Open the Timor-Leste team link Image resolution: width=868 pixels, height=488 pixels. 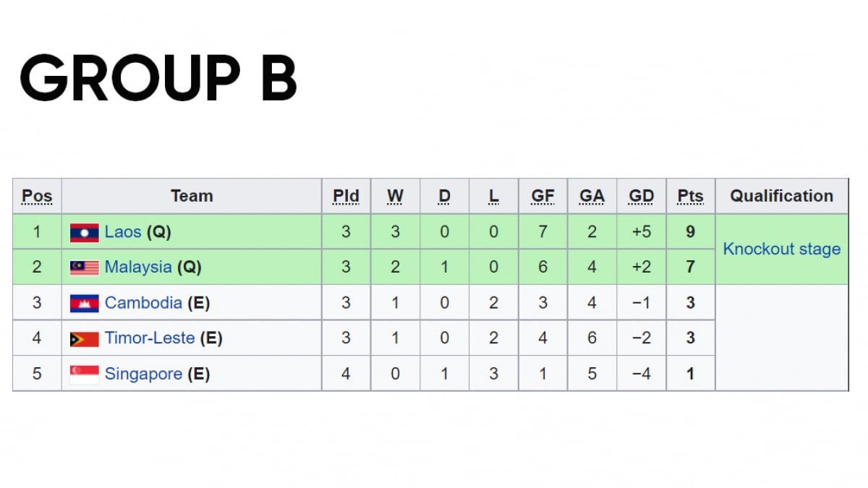150,338
